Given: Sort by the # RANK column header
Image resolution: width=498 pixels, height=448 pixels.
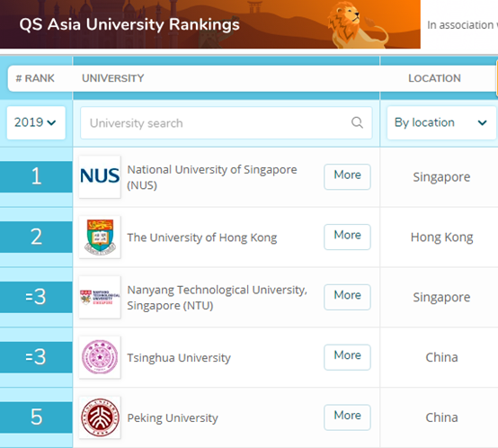Looking at the screenshot, I should (35, 78).
